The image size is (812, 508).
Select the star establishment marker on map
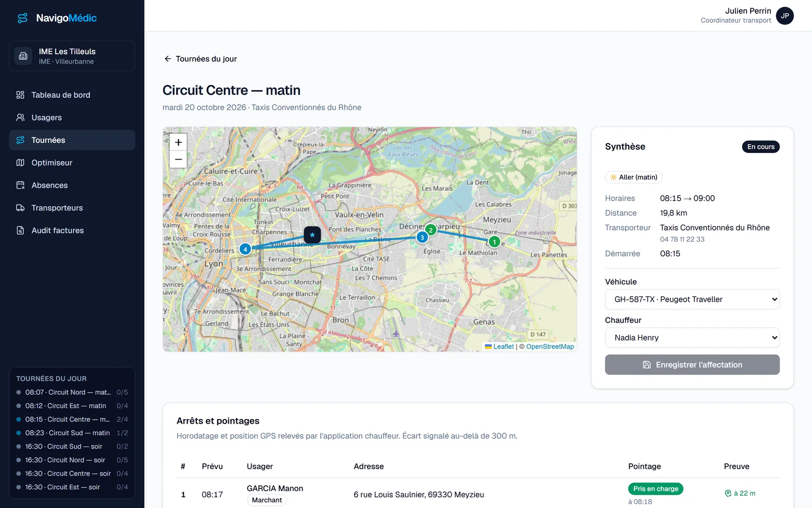(x=312, y=235)
